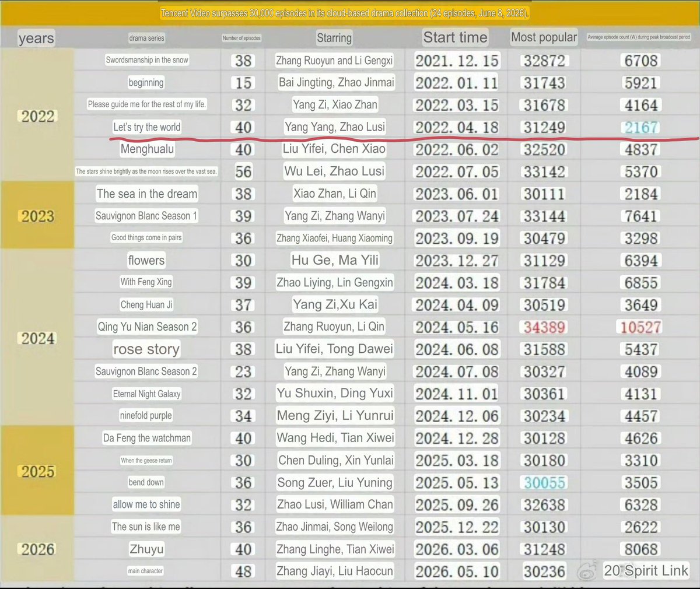Click the 'beginning' drama title
700x589 pixels.
click(x=146, y=82)
